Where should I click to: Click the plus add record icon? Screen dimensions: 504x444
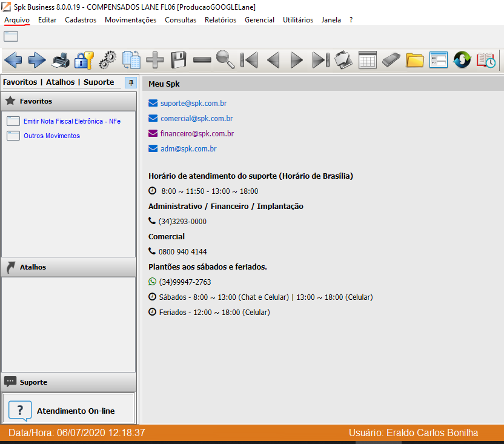tap(155, 60)
